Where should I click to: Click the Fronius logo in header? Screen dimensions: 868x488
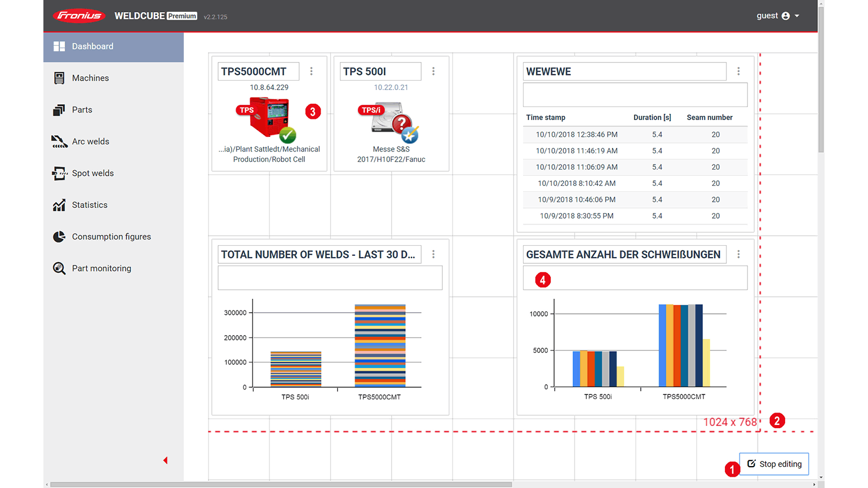pos(79,16)
